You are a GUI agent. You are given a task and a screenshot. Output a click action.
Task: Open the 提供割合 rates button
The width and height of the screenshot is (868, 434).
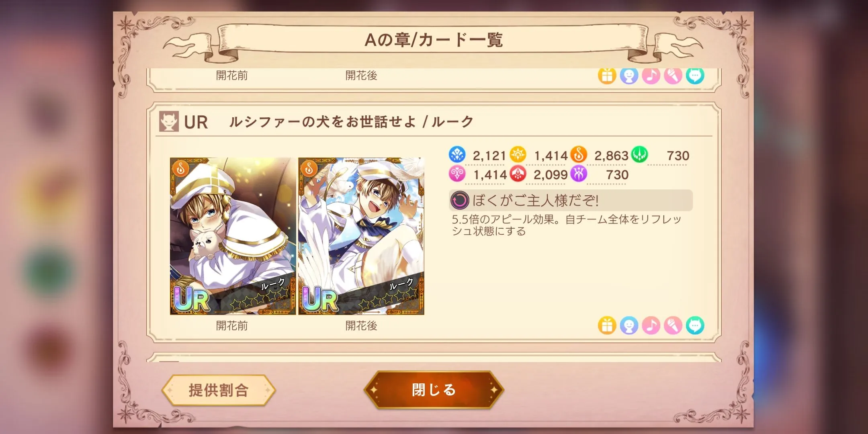point(219,390)
